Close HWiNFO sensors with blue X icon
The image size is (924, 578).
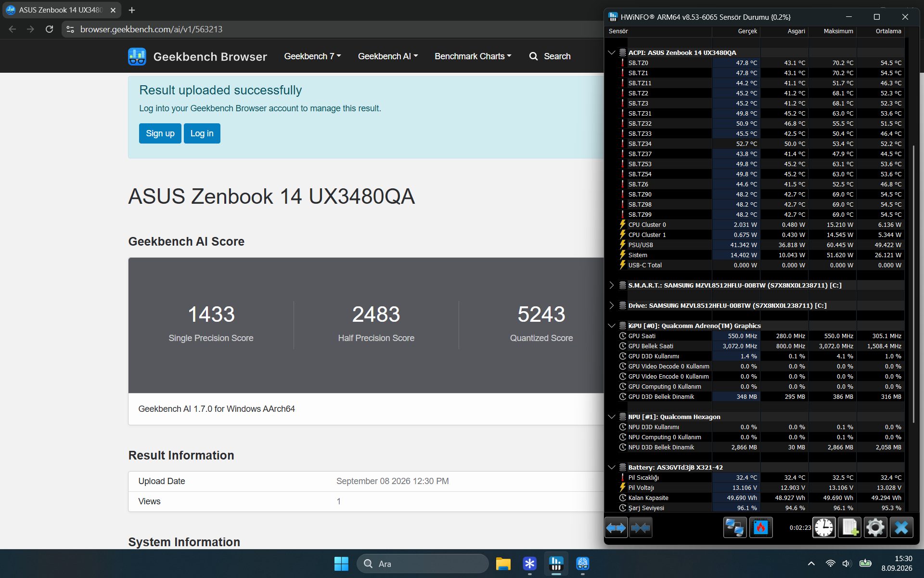(x=901, y=528)
